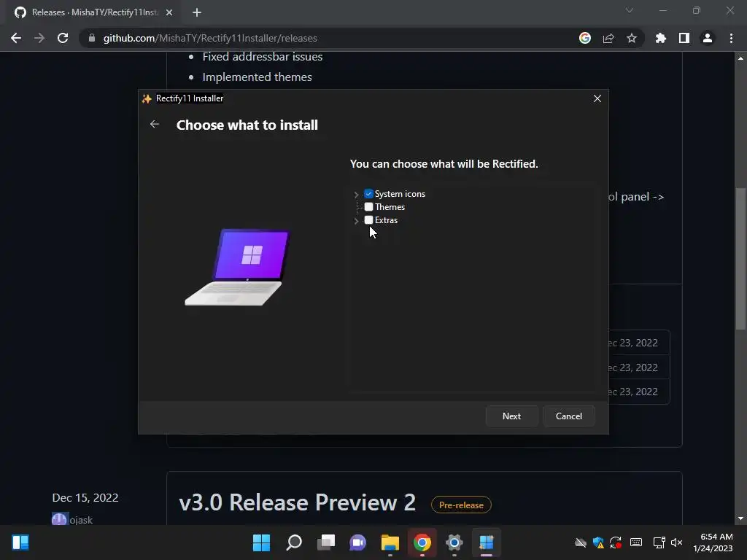Click the scrollbar down arrow
The width and height of the screenshot is (747, 560).
(740, 518)
